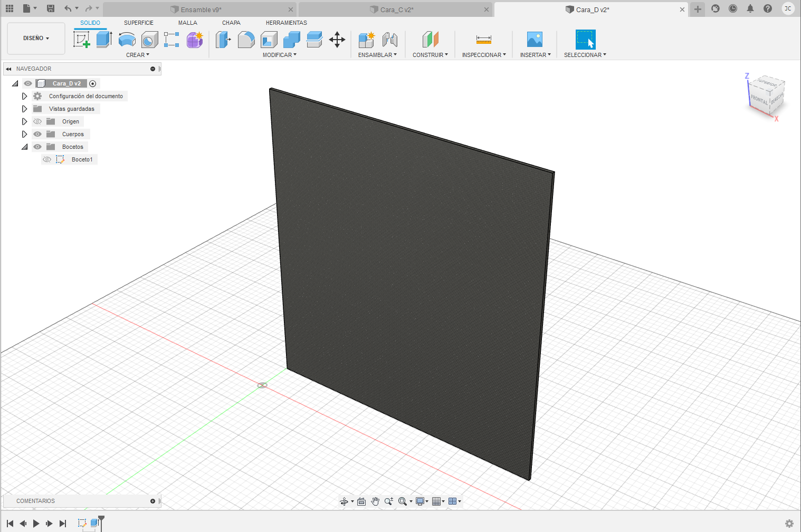Expand the Configuración del documento node
The width and height of the screenshot is (801, 532).
[x=24, y=96]
